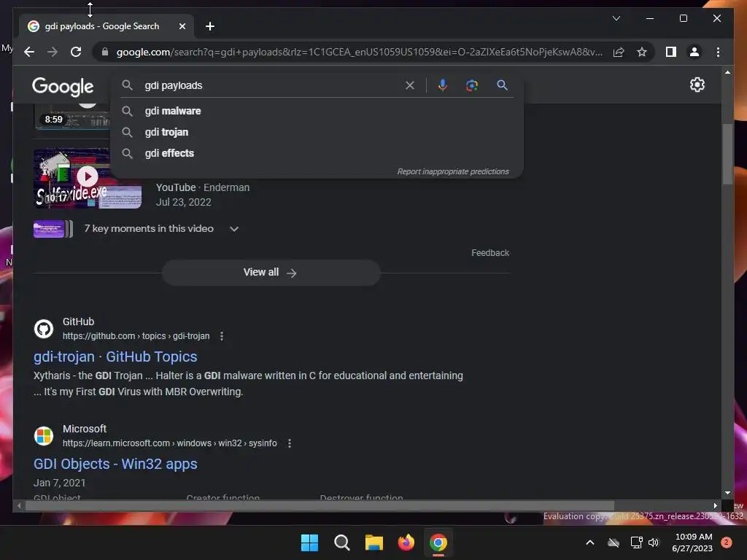The width and height of the screenshot is (747, 560).
Task: Go to Google home via logo
Action: [63, 87]
